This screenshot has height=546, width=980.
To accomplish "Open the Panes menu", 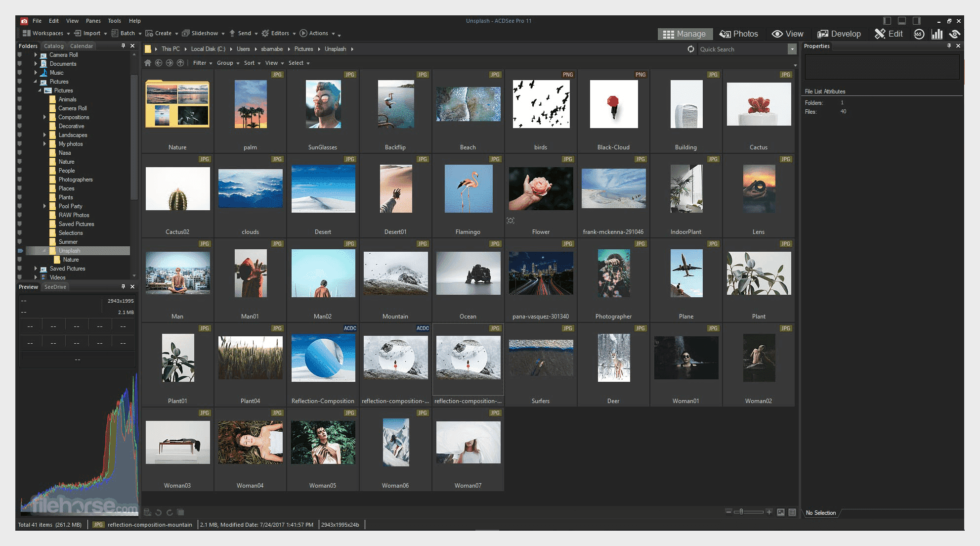I will tap(93, 21).
